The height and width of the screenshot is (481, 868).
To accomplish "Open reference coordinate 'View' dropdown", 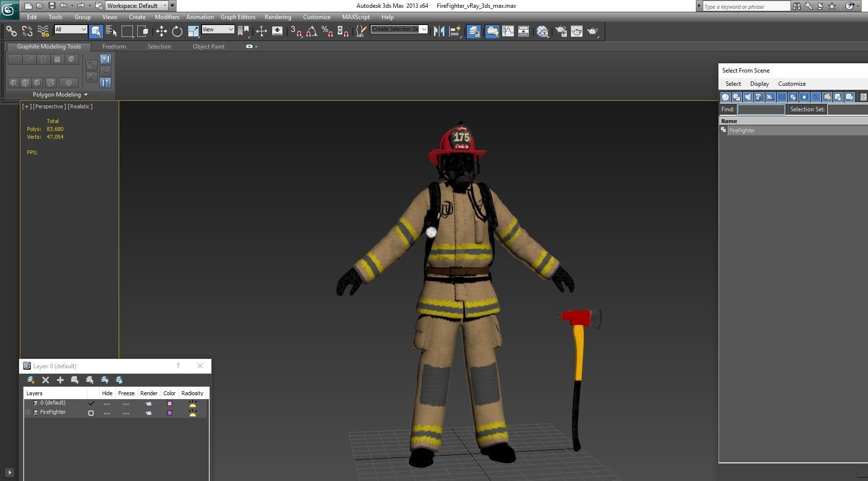I will pos(218,29).
